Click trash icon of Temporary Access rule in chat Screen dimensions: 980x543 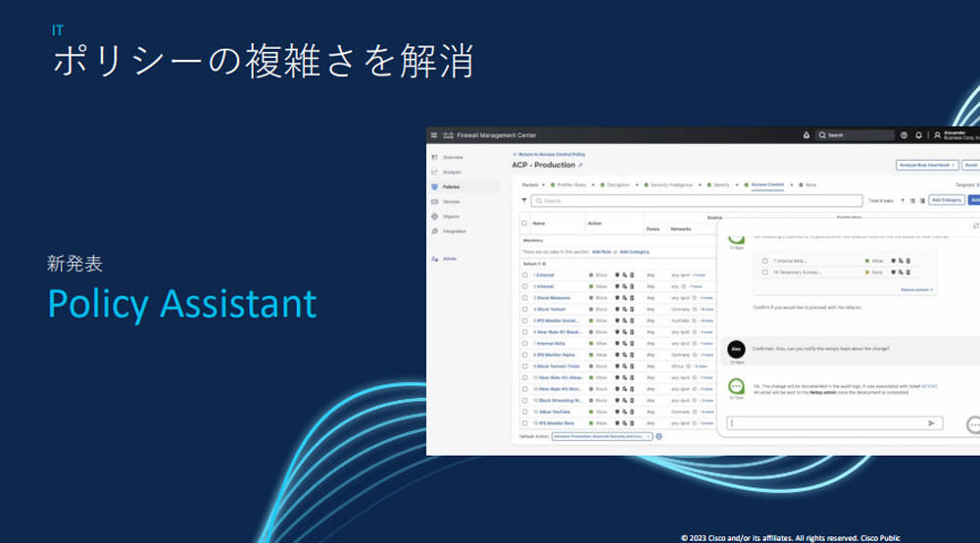[908, 272]
